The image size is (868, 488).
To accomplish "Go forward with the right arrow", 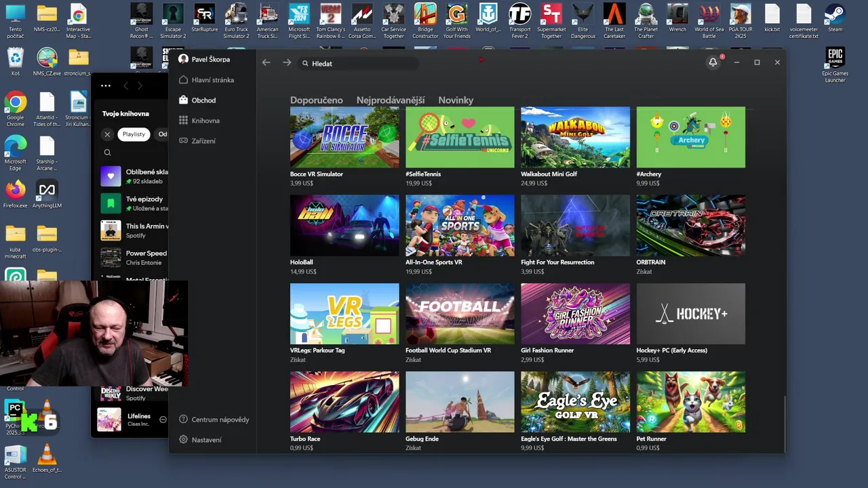I will point(287,62).
